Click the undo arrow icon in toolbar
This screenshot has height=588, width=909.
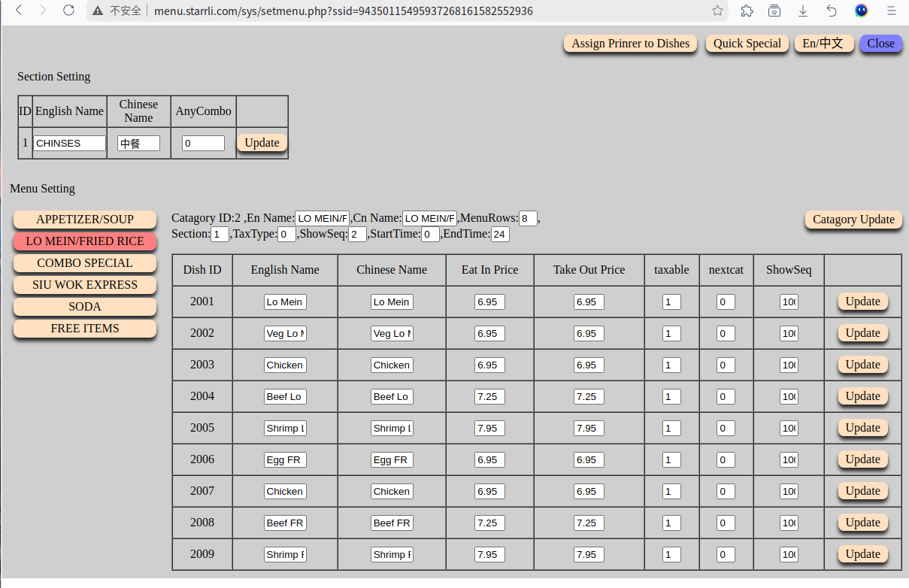(832, 11)
